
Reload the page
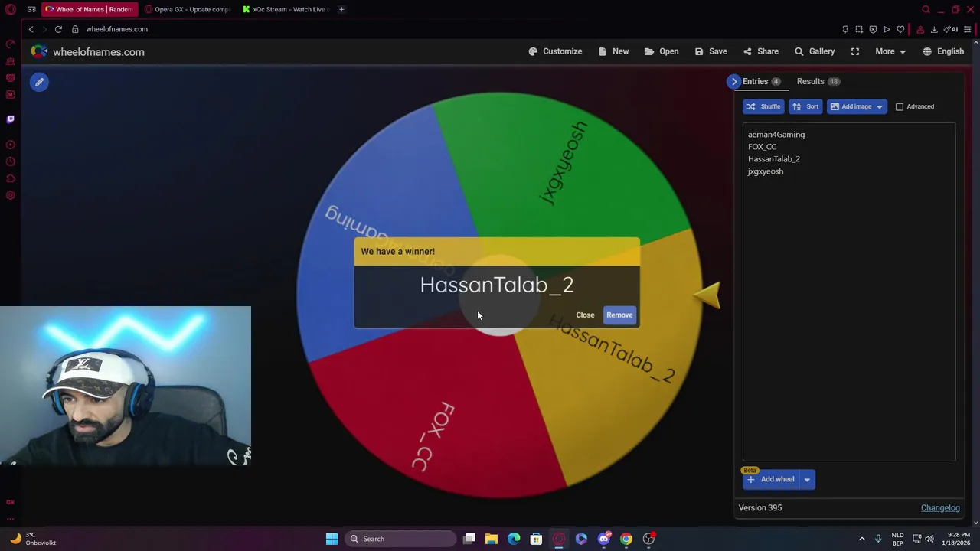coord(58,29)
